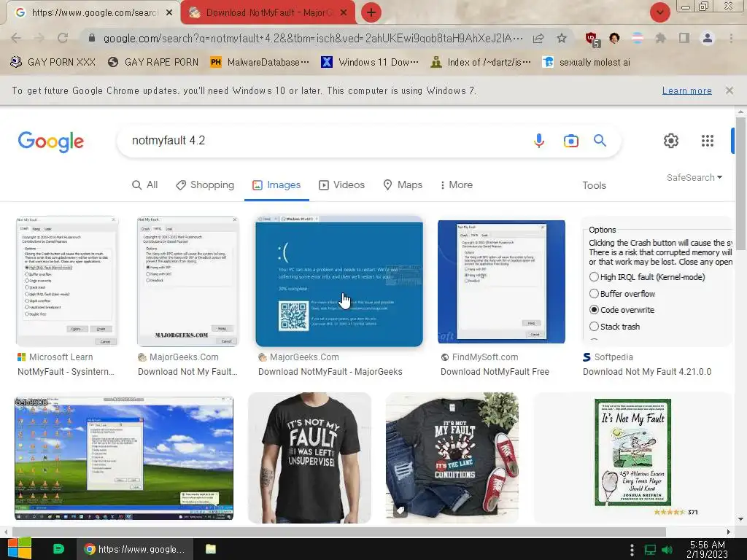Open the FindMySoft.com dialog thumbnail
747x560 pixels.
click(x=501, y=281)
